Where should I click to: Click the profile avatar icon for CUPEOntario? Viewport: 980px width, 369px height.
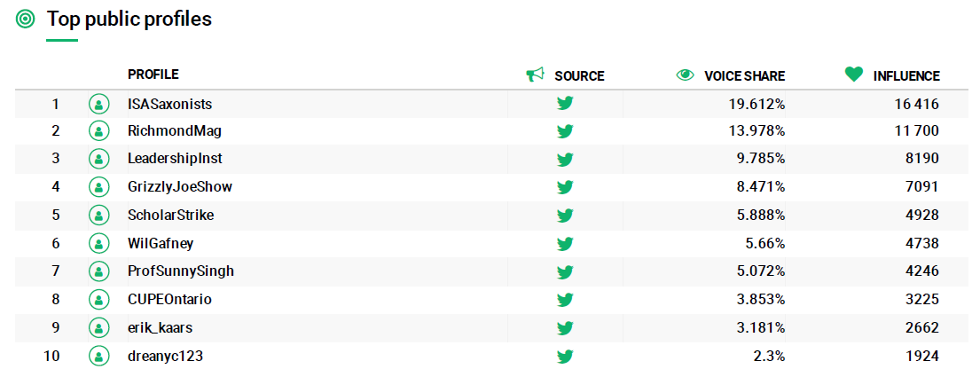98,300
